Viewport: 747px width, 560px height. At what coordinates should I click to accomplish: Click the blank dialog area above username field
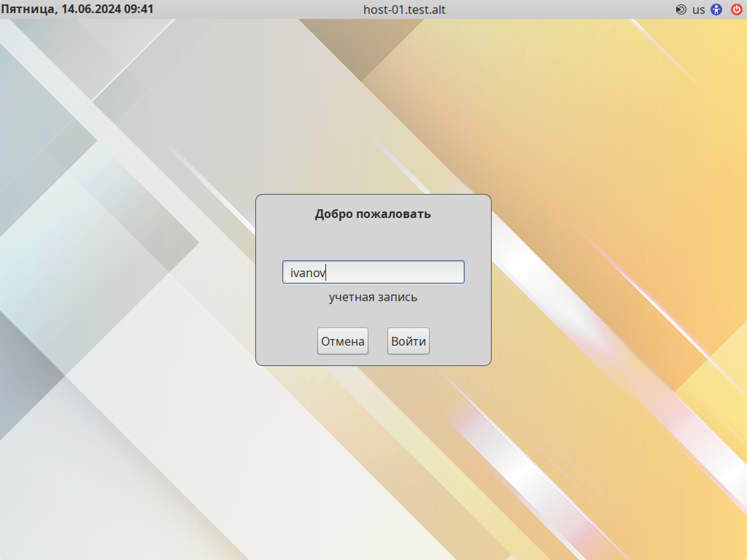click(x=373, y=242)
